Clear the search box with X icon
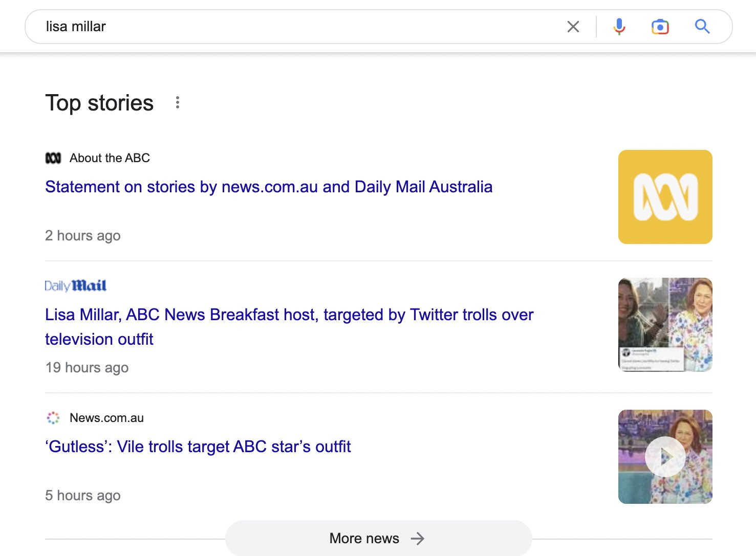 (573, 27)
